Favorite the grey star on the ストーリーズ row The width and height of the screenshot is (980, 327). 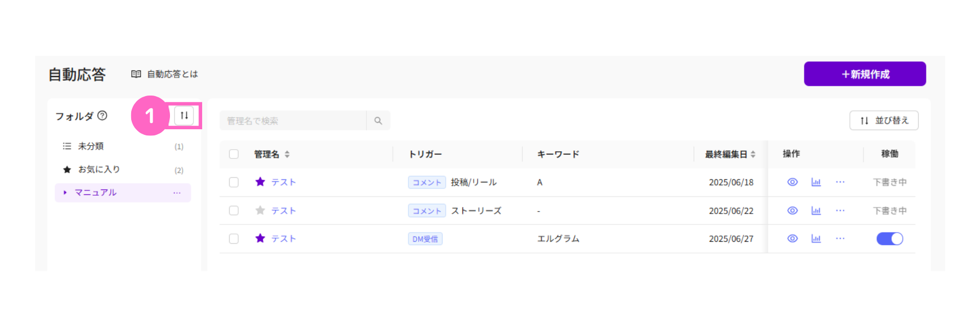(260, 211)
